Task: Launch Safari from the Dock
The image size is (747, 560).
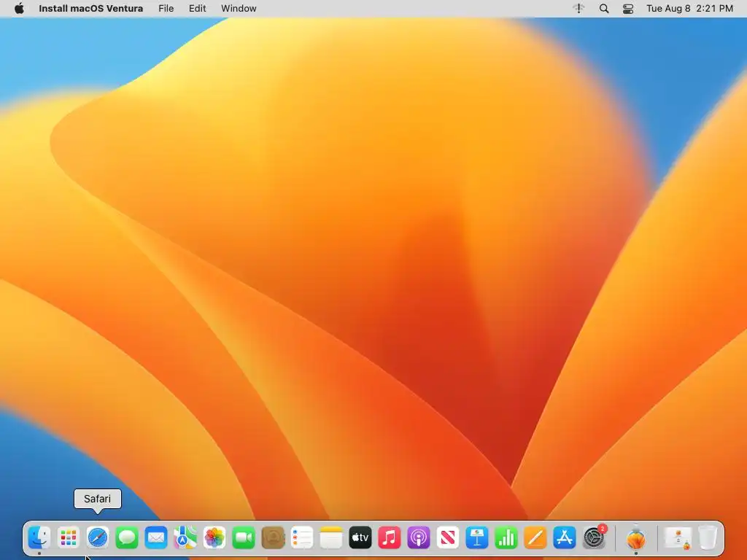Action: pos(98,537)
